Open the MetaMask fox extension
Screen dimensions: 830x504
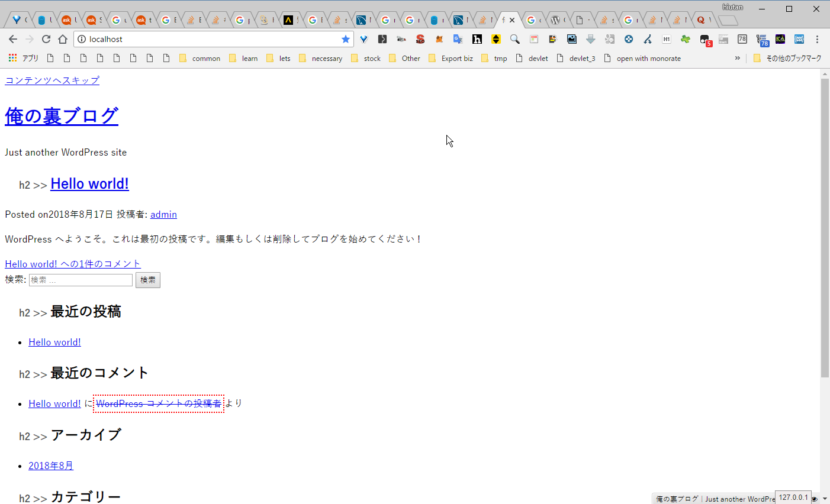click(x=439, y=39)
